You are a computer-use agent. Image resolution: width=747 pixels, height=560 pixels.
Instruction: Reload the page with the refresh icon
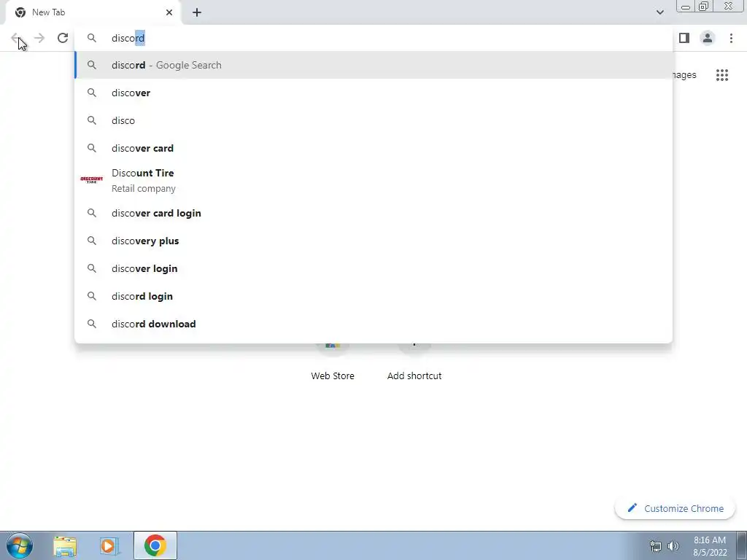pyautogui.click(x=63, y=38)
